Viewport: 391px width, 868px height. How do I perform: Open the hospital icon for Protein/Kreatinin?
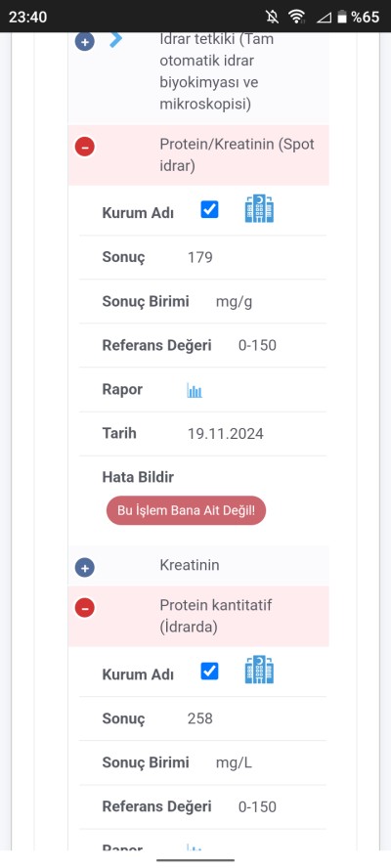pos(259,209)
